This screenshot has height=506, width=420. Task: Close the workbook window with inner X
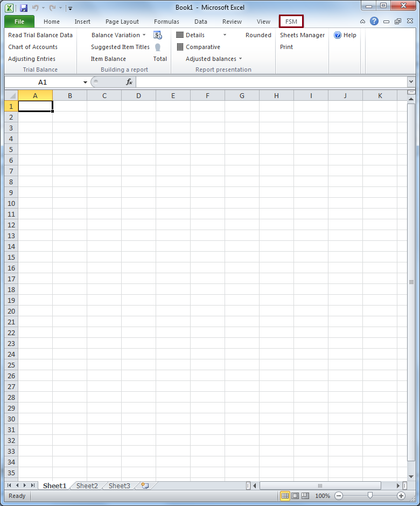(x=410, y=21)
